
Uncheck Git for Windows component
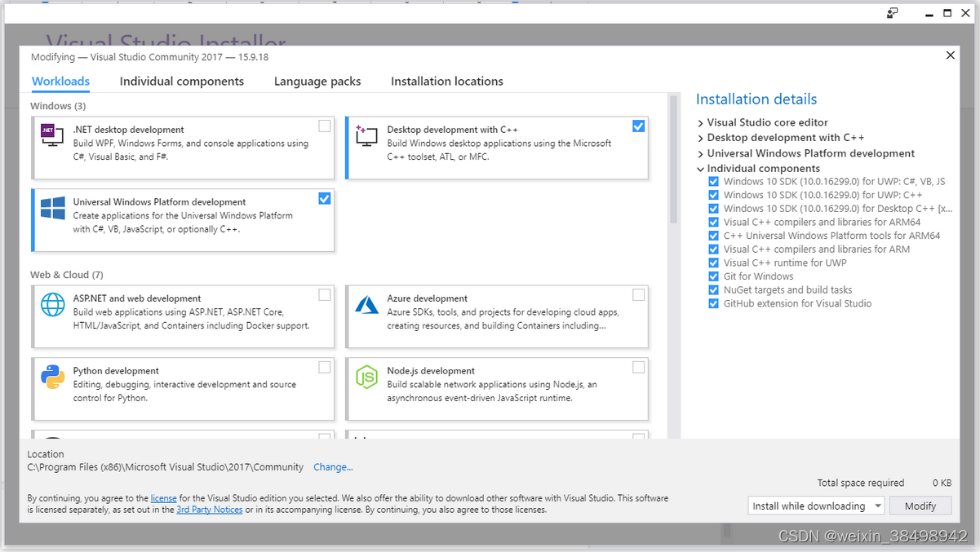click(714, 276)
